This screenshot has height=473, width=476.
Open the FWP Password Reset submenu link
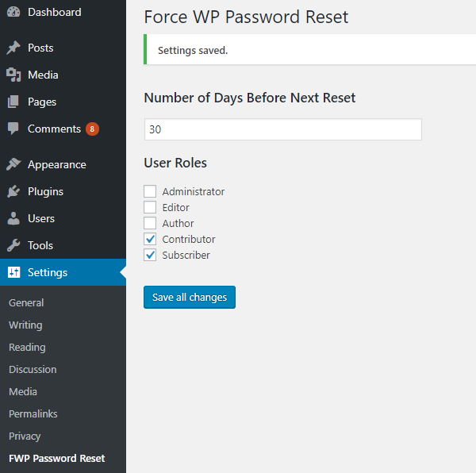click(57, 458)
